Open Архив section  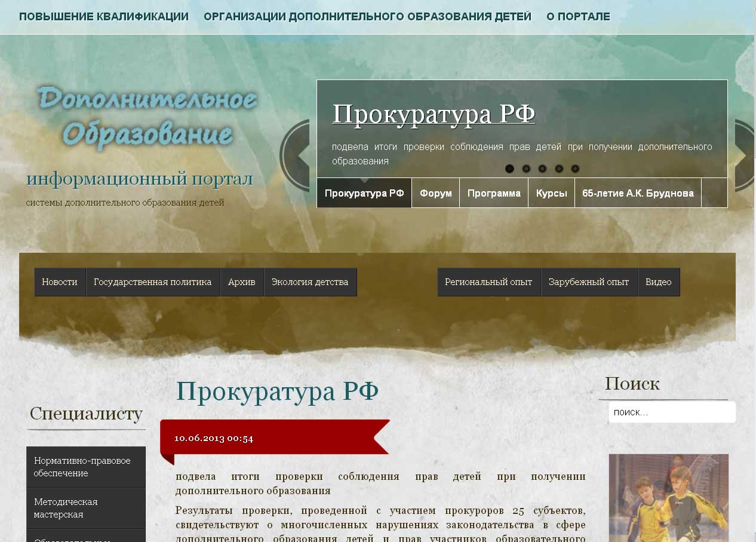242,282
